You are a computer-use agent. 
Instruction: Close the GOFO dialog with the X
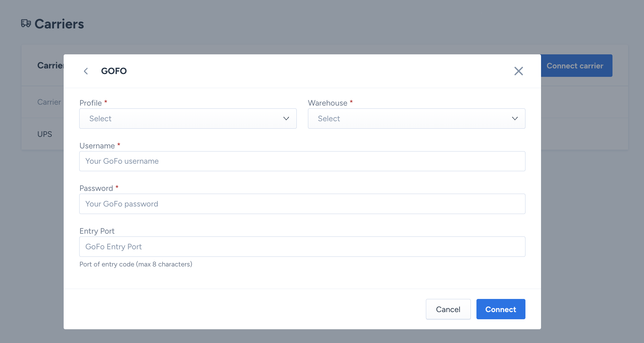pyautogui.click(x=519, y=71)
